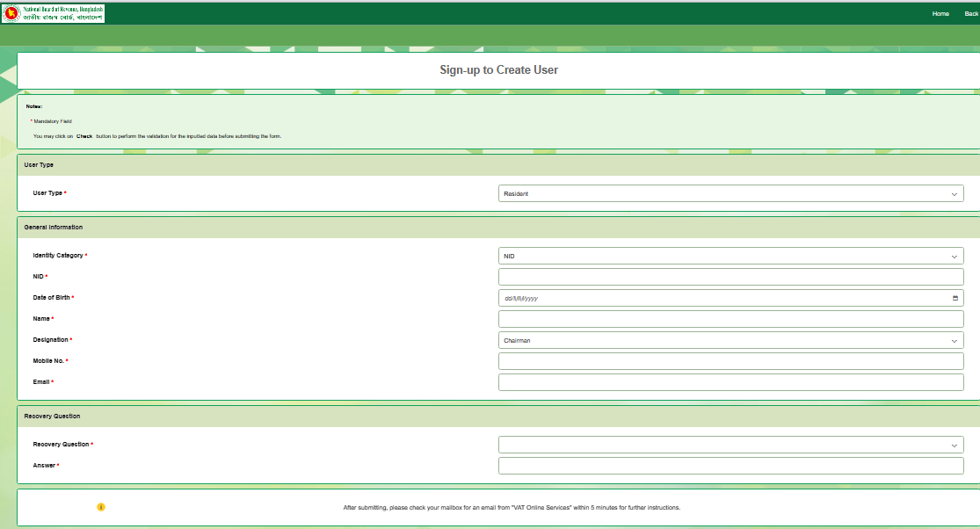Open the Identity Category dropdown showing NID

point(730,256)
